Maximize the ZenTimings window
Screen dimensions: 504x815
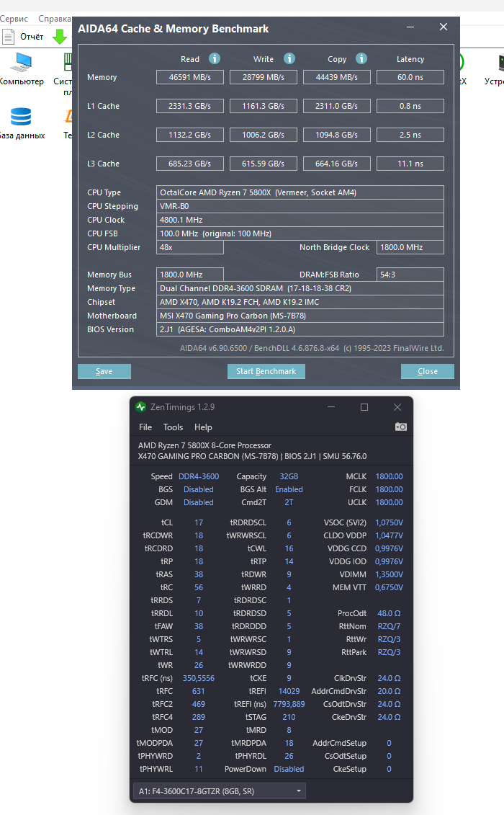[x=364, y=407]
